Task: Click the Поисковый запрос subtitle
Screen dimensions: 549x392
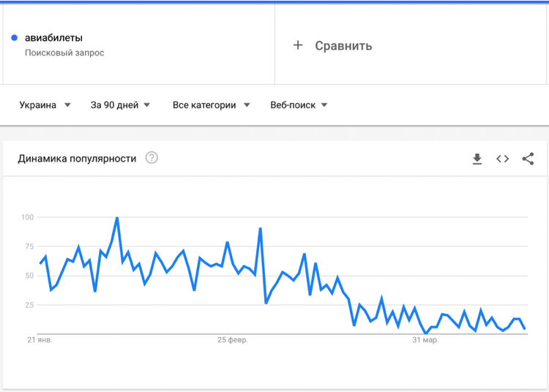Action: [64, 53]
